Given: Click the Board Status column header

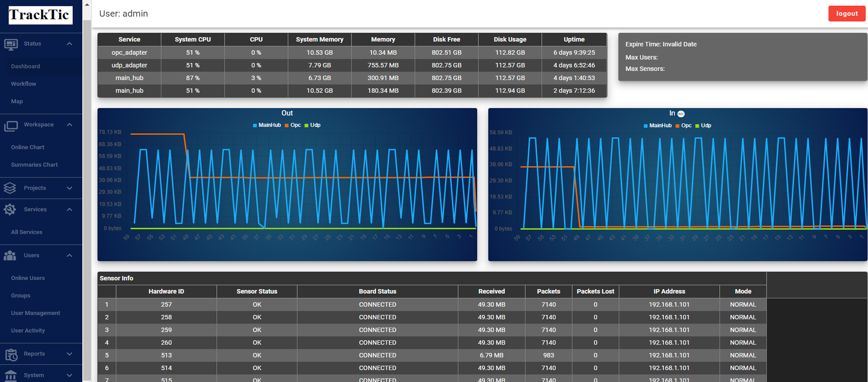Looking at the screenshot, I should coord(377,291).
